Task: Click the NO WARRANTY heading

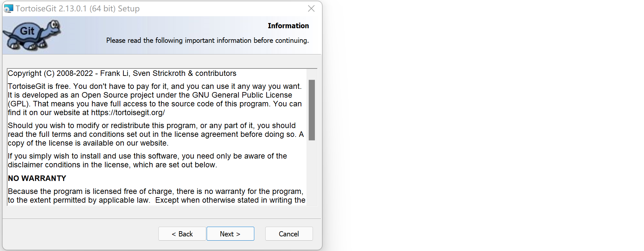Action: [37, 178]
